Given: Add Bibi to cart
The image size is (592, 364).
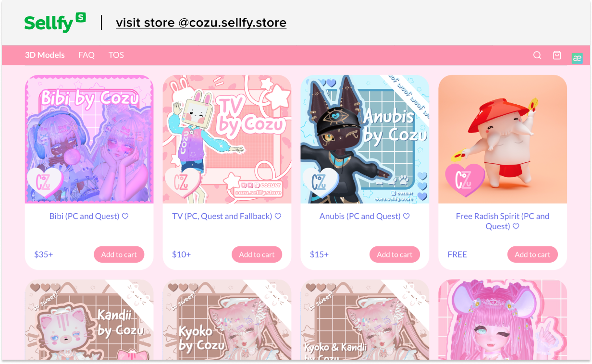Looking at the screenshot, I should tap(119, 255).
